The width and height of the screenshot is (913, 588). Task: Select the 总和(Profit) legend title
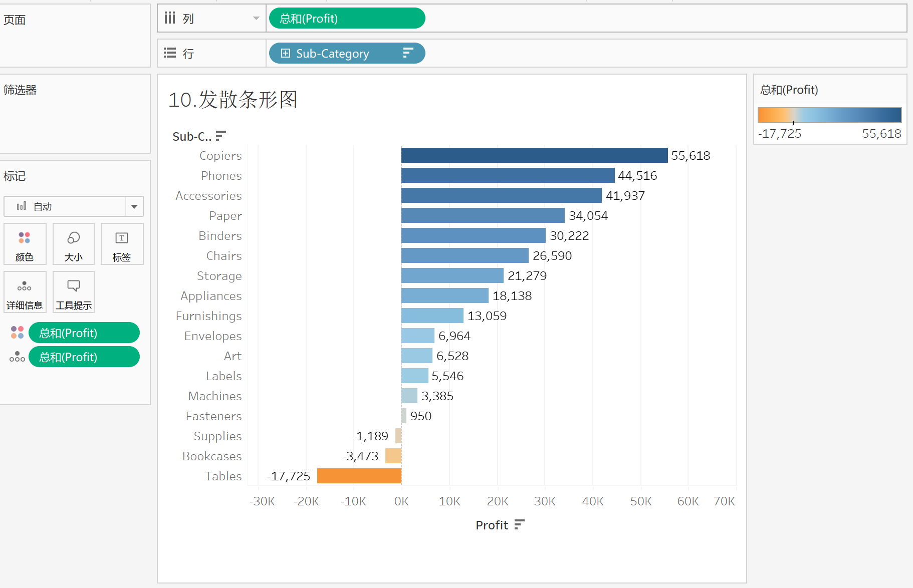(789, 90)
